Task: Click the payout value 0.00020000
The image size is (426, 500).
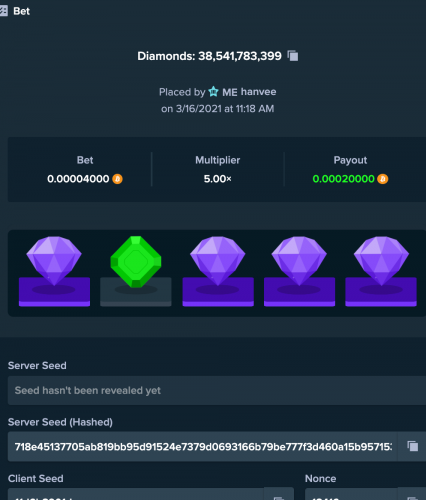Action: pyautogui.click(x=343, y=179)
